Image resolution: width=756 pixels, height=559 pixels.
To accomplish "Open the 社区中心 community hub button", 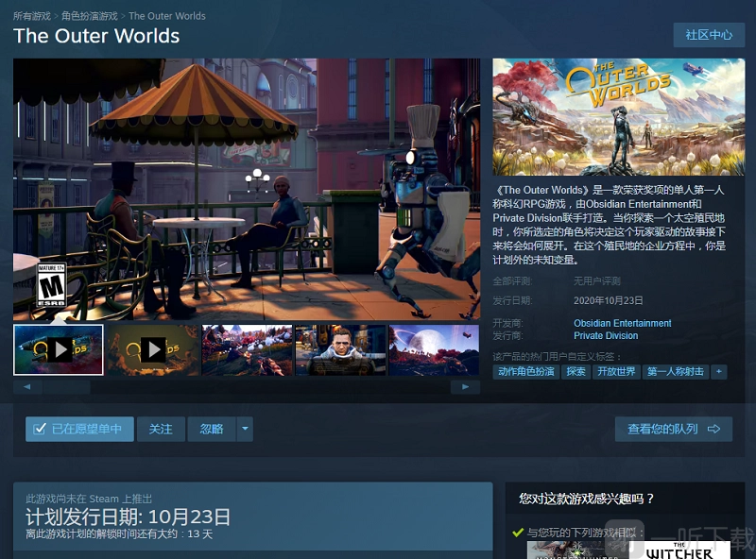I will pos(708,35).
